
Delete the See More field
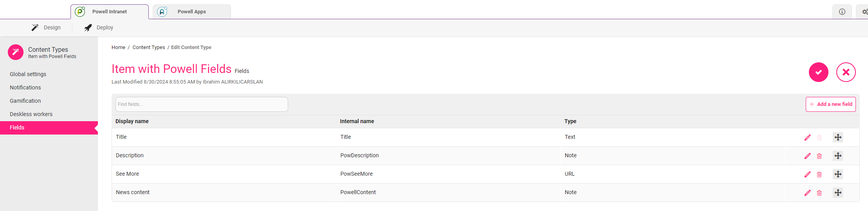pyautogui.click(x=819, y=175)
